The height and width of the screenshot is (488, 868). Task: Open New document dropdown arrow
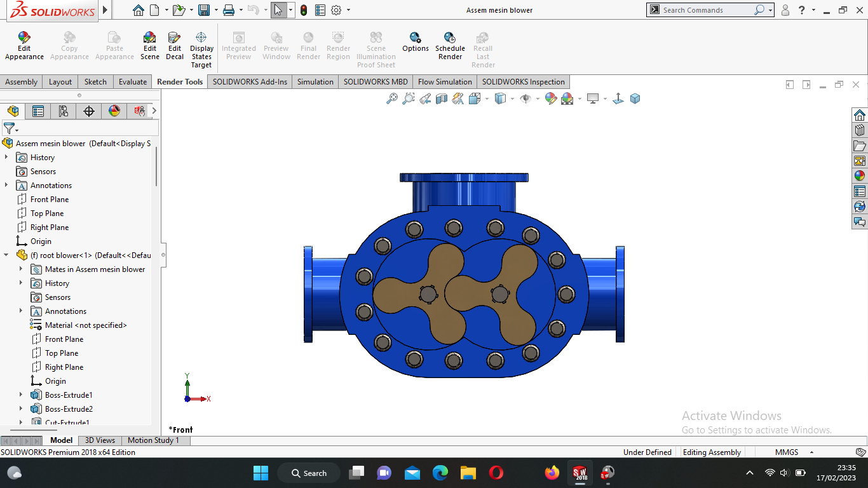pos(166,10)
